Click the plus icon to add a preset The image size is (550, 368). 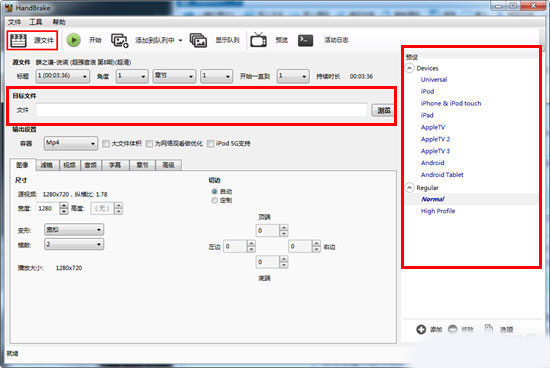[421, 329]
